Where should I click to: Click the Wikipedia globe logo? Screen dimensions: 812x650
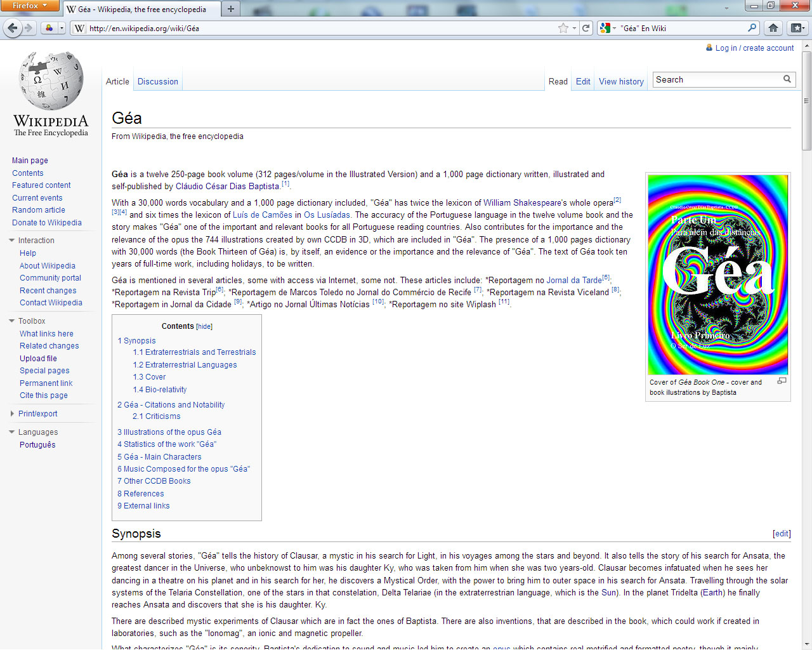coord(51,81)
